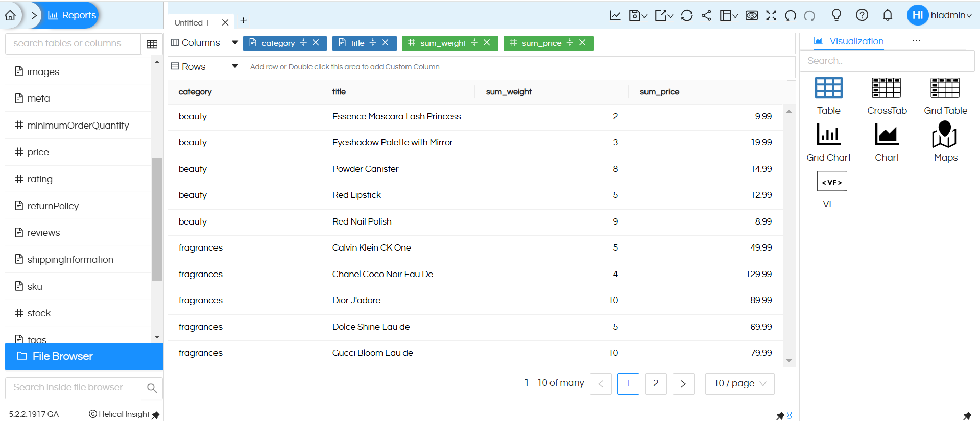Image resolution: width=980 pixels, height=422 pixels.
Task: Open the File Browser panel
Action: point(84,356)
